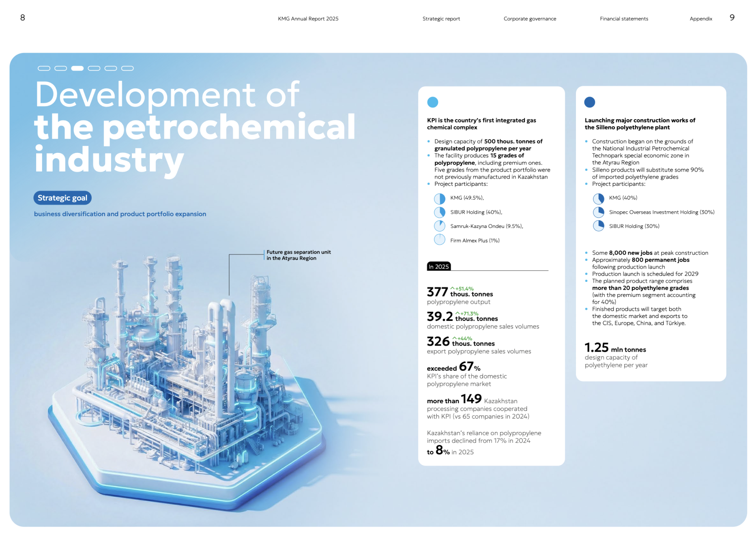Click 'KPI is the country's first integrated gas chemical complex'
756x537 pixels.
tap(481, 124)
